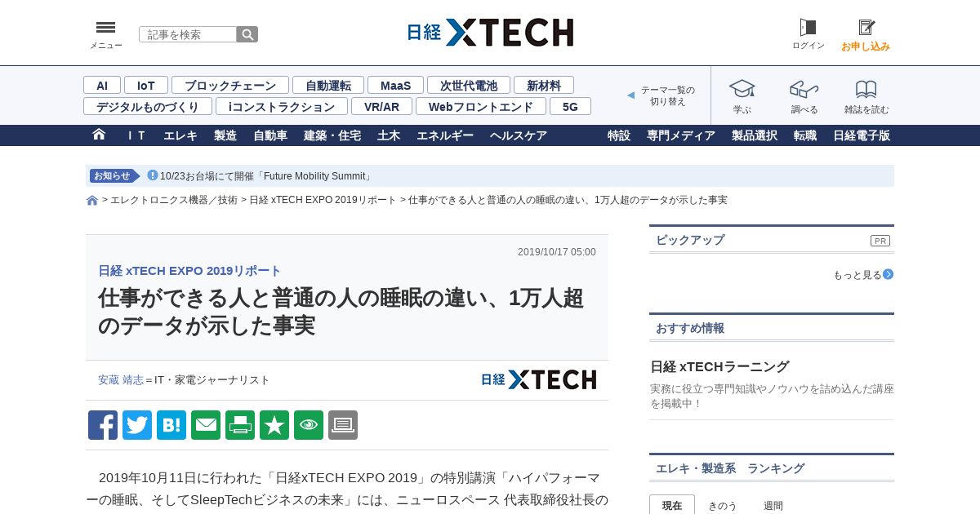Click the お知らせ info exclamation icon
This screenshot has width=980, height=514.
[153, 175]
